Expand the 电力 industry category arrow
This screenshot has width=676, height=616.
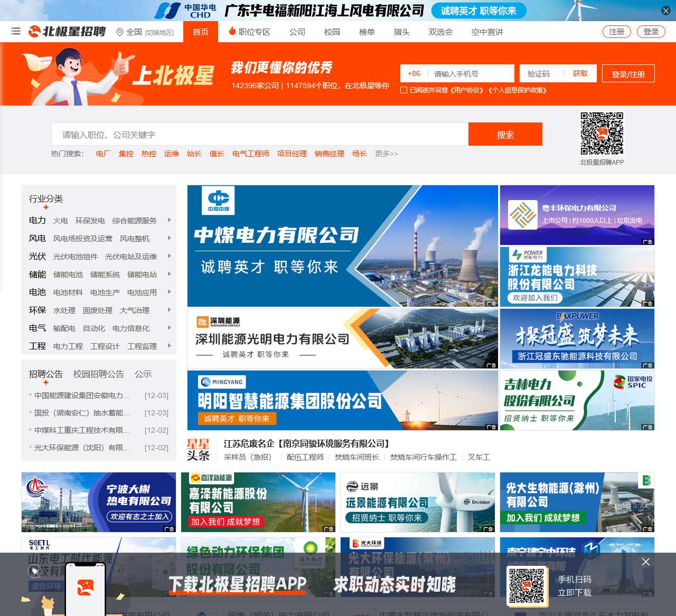pos(169,220)
